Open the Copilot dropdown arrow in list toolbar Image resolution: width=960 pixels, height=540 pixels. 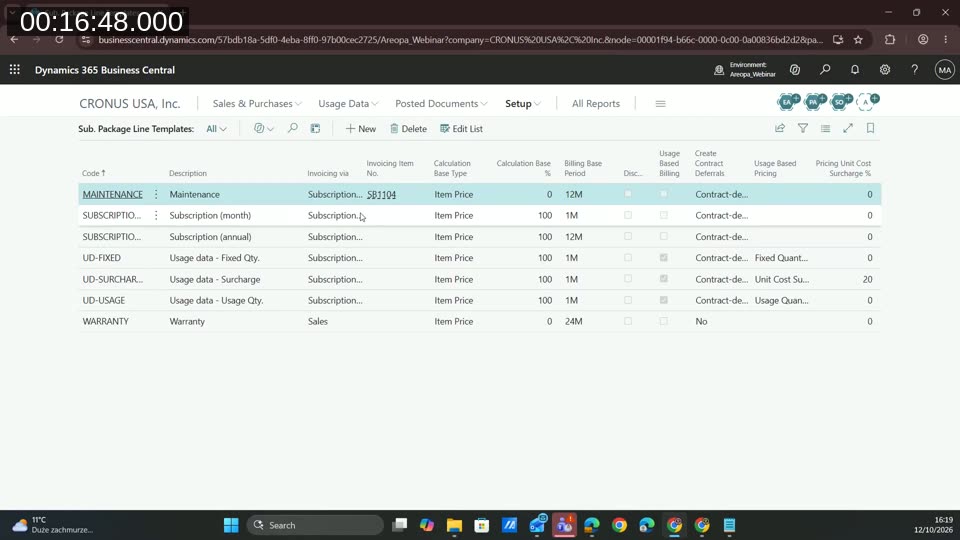pos(271,129)
